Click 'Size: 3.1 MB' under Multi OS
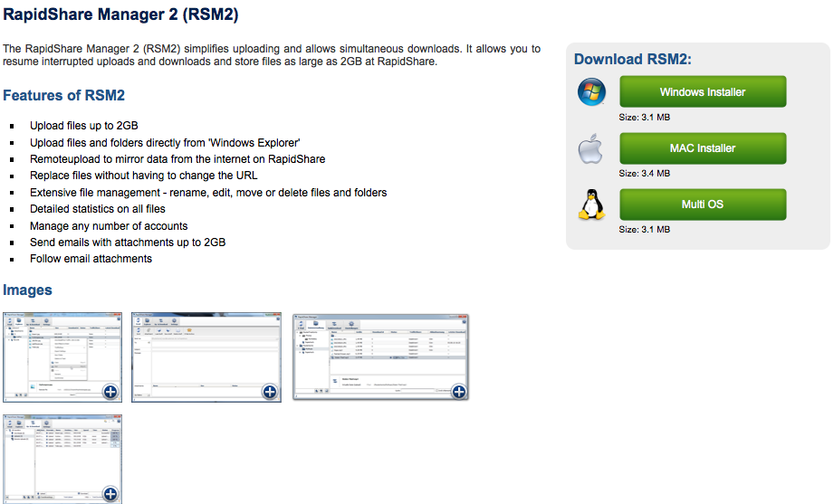834x504 pixels. (x=644, y=230)
